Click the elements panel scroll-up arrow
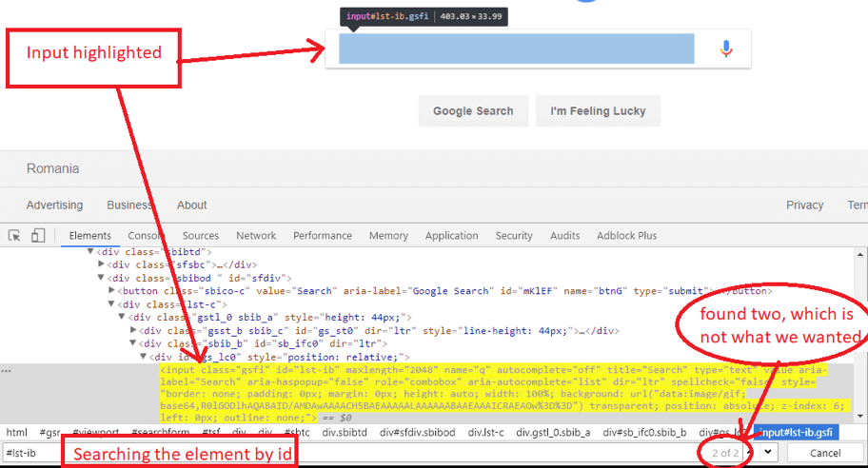This screenshot has width=868, height=468. (860, 255)
